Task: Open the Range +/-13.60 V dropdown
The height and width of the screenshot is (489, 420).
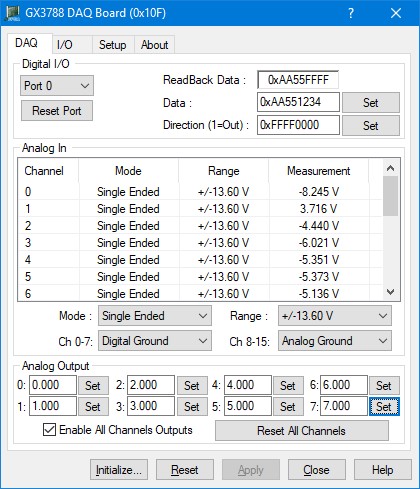Action: click(x=335, y=316)
